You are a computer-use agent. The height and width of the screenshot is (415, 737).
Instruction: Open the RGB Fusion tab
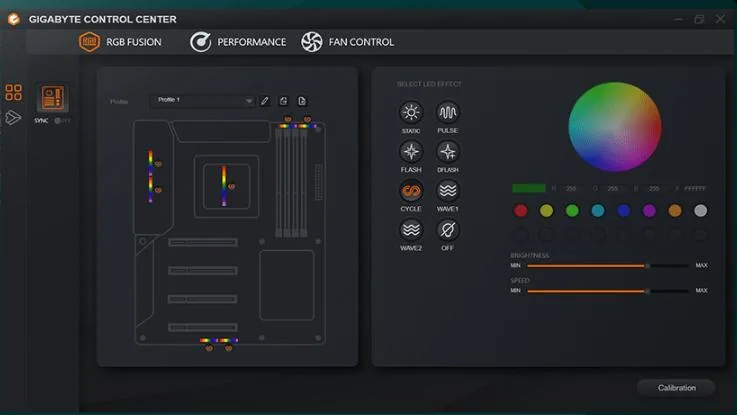122,42
